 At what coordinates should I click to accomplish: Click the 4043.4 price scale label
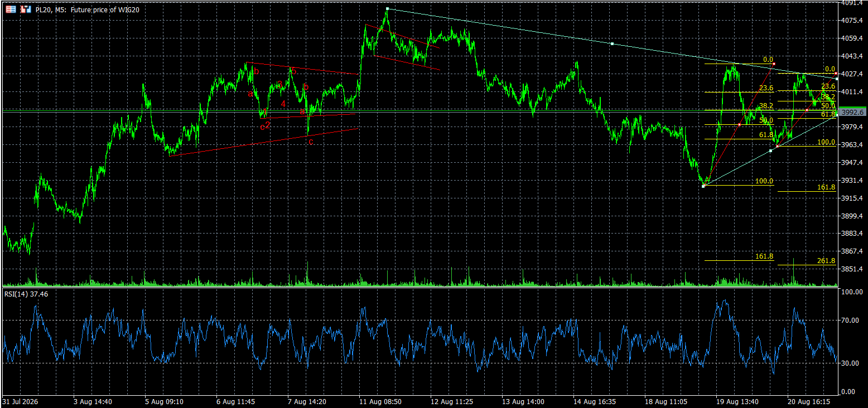pos(851,56)
